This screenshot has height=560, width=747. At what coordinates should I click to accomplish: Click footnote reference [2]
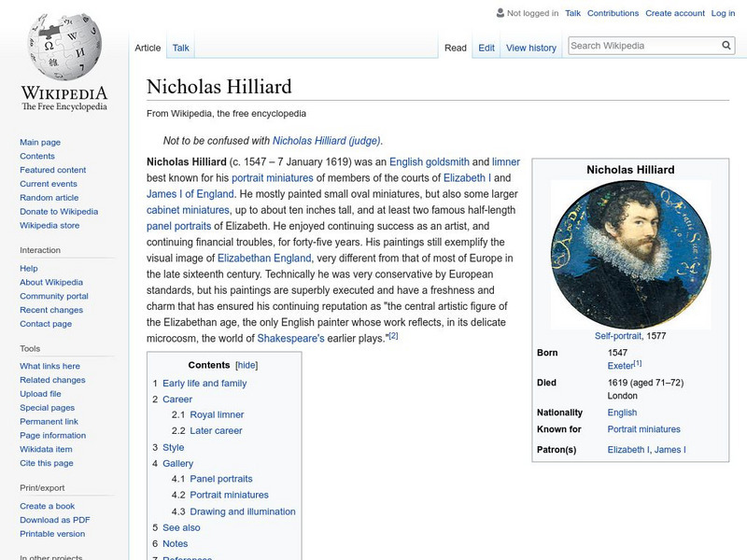click(x=393, y=336)
